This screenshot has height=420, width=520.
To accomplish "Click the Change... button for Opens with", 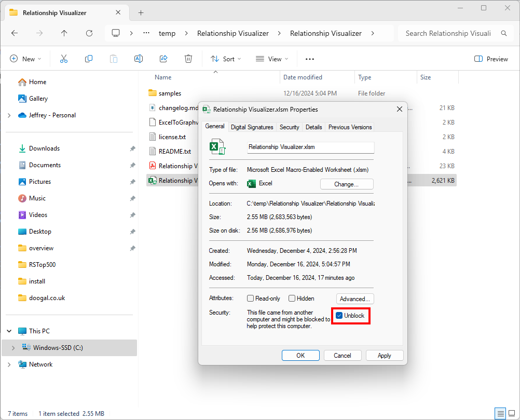I will pos(346,184).
